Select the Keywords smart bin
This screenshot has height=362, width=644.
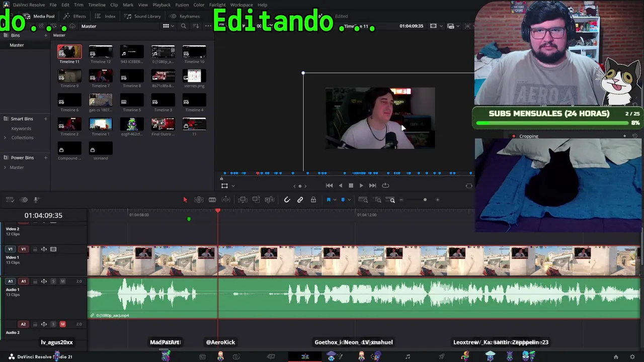click(21, 128)
